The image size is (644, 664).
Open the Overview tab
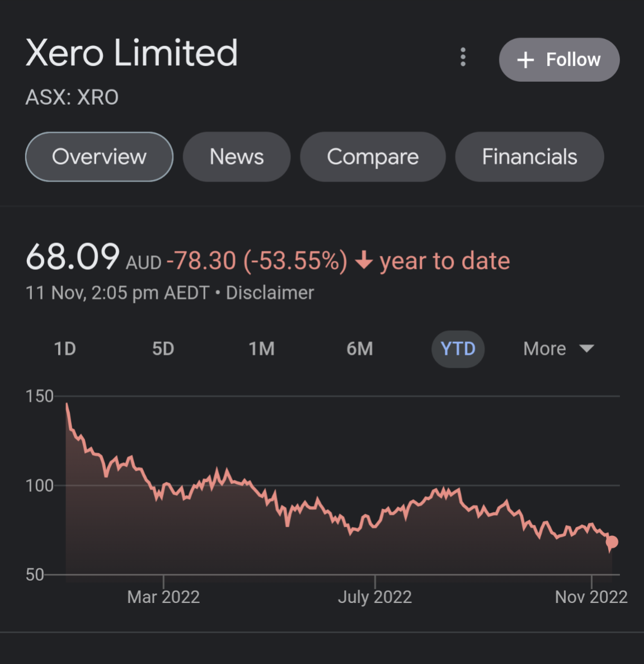[99, 157]
